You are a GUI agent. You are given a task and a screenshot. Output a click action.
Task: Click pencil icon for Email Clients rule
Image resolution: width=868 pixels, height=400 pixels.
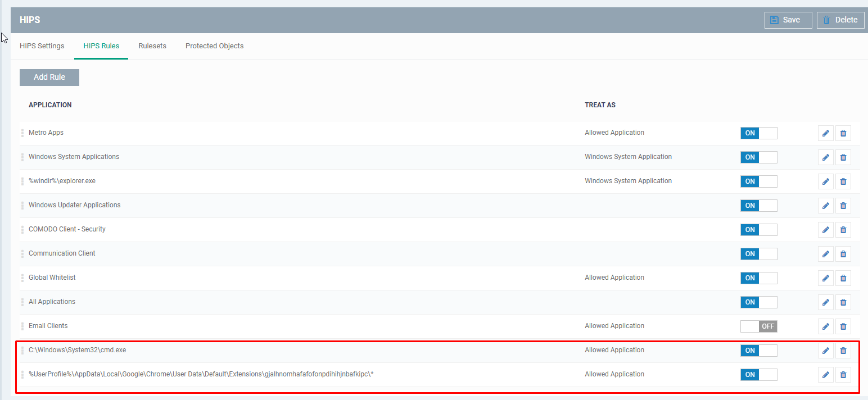825,326
